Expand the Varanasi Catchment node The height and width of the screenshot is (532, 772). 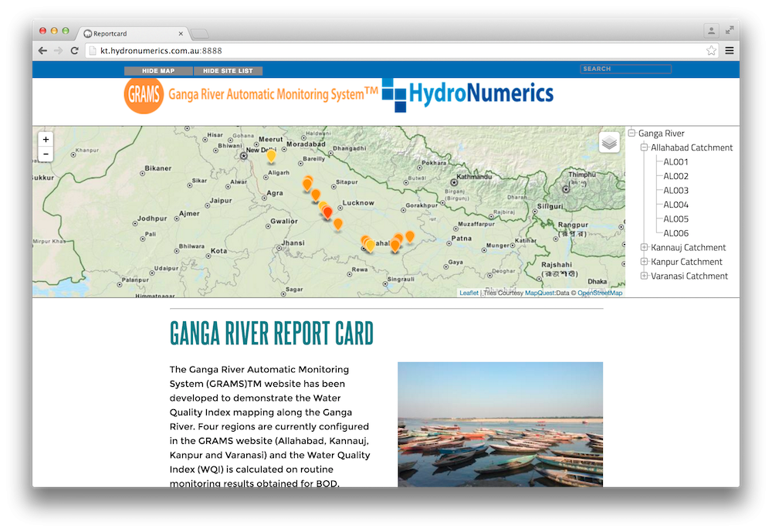[x=644, y=276]
